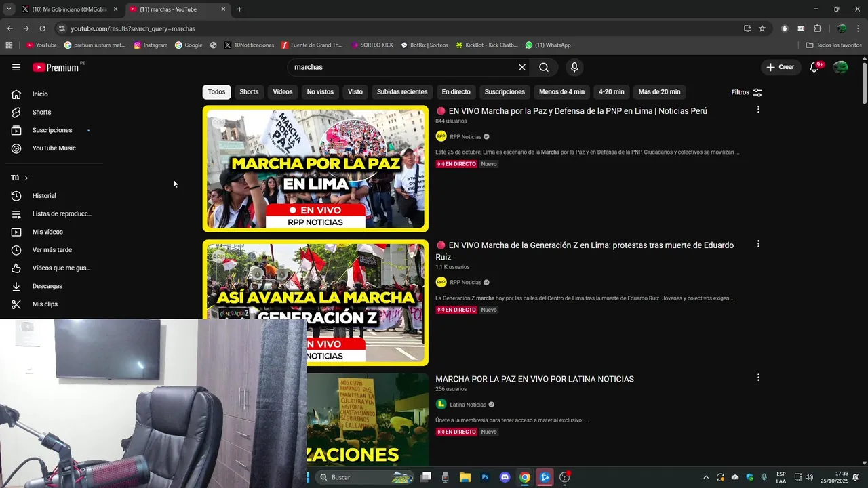Open Ver más tarde in sidebar
The width and height of the screenshot is (868, 488).
coord(52,250)
